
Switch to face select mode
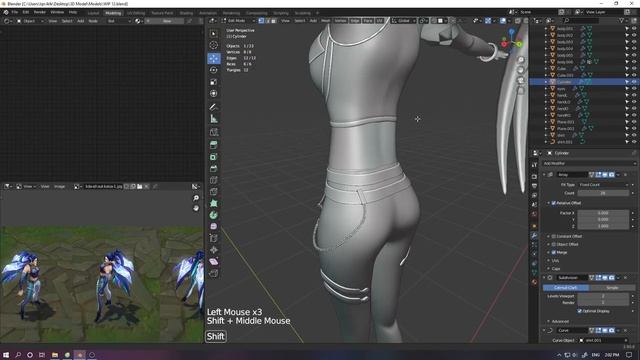274,20
